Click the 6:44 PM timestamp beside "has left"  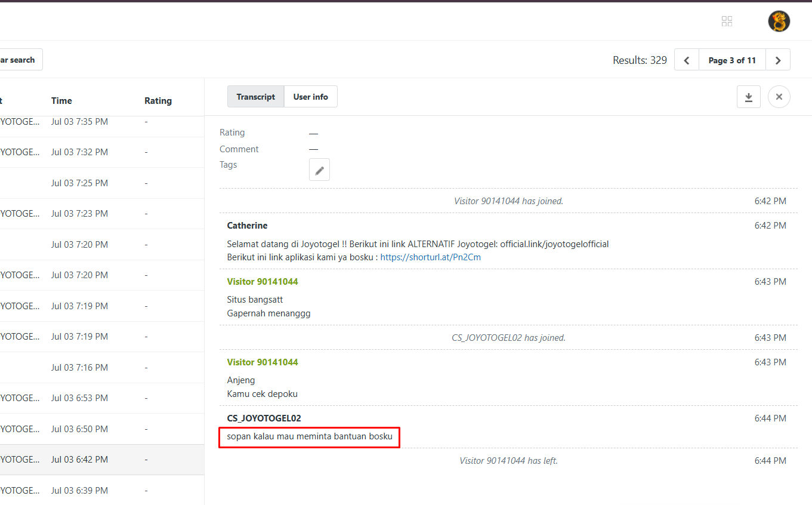(770, 461)
